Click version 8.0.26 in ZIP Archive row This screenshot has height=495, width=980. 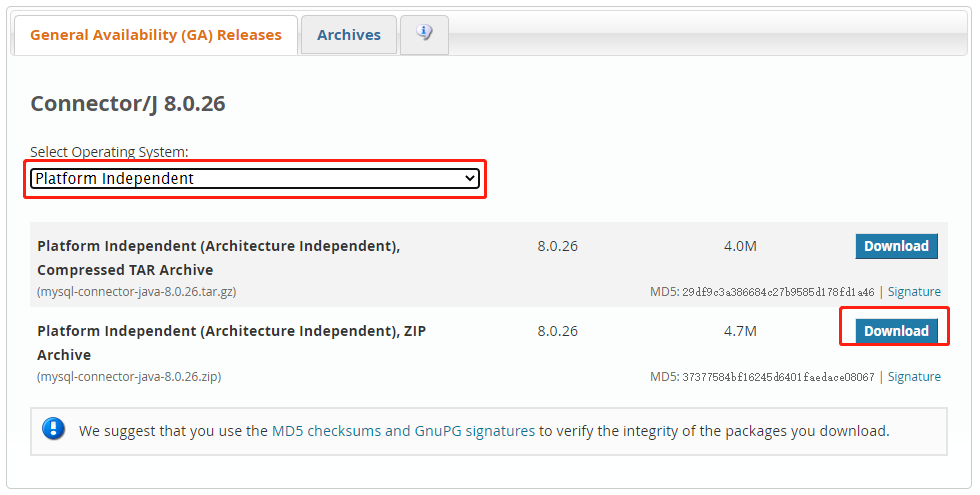click(x=558, y=331)
